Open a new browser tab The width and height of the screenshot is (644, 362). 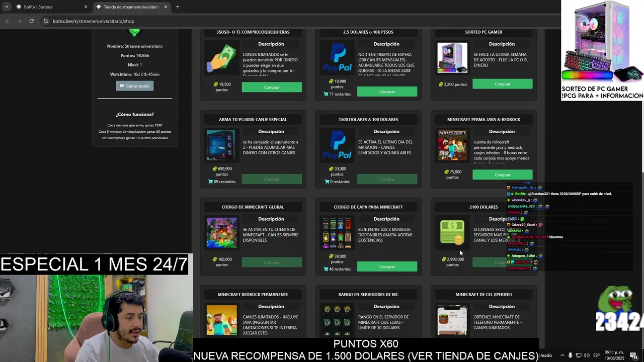click(178, 7)
